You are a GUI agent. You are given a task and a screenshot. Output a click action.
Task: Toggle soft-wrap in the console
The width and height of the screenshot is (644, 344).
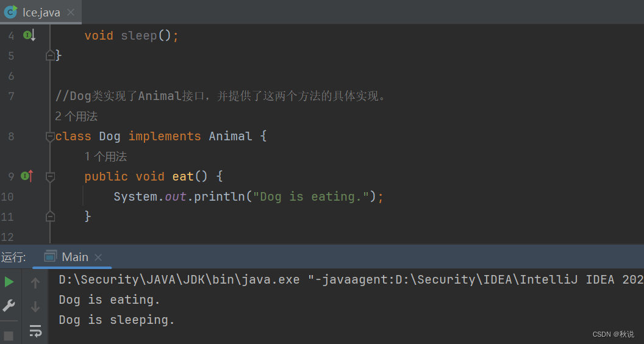pyautogui.click(x=35, y=331)
